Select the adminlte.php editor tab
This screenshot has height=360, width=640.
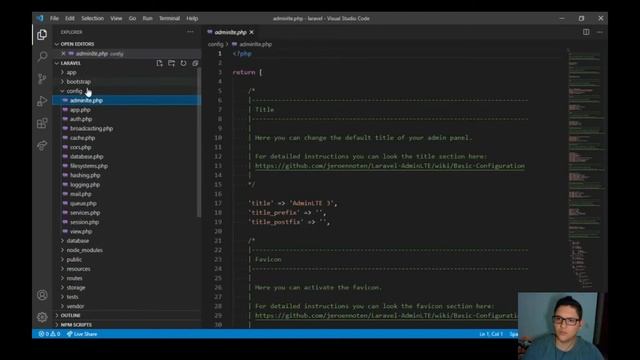coord(230,32)
